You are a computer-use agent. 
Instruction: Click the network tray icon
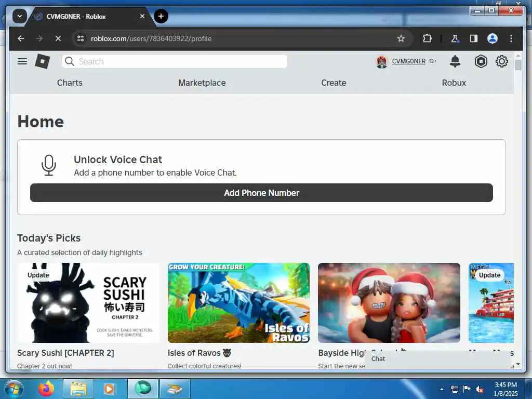[454, 389]
